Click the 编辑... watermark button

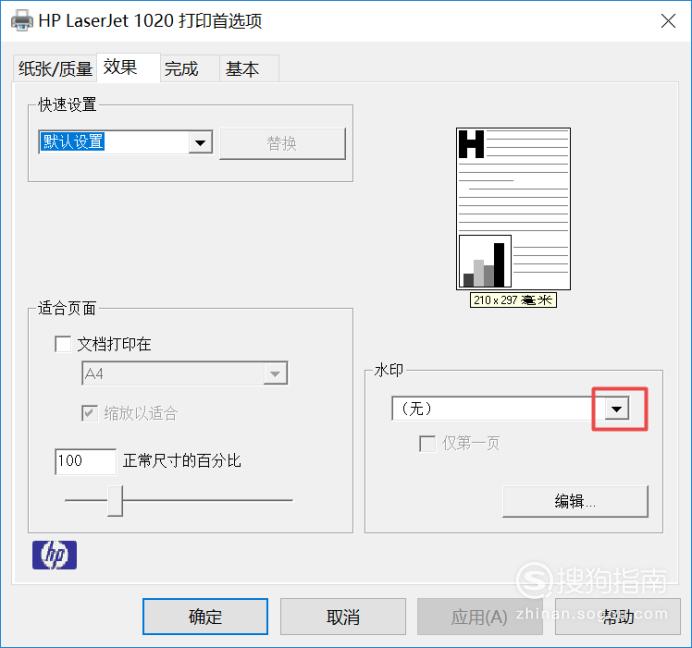[x=575, y=501]
